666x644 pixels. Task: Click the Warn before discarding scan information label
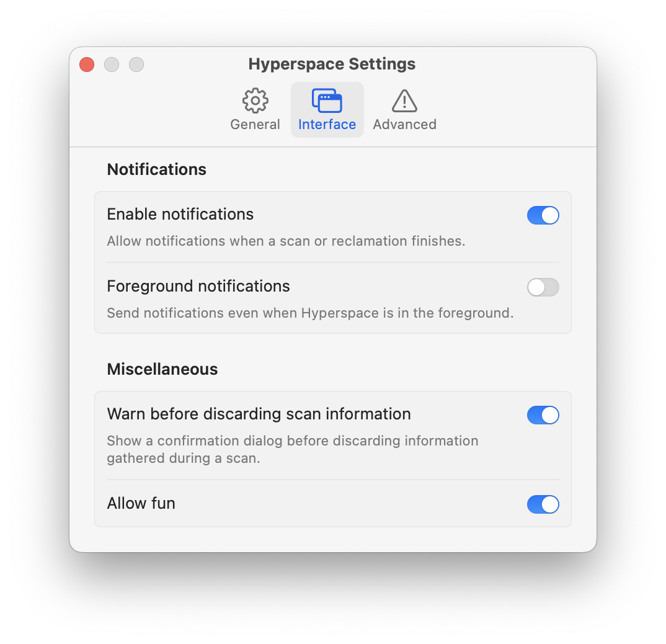tap(259, 414)
